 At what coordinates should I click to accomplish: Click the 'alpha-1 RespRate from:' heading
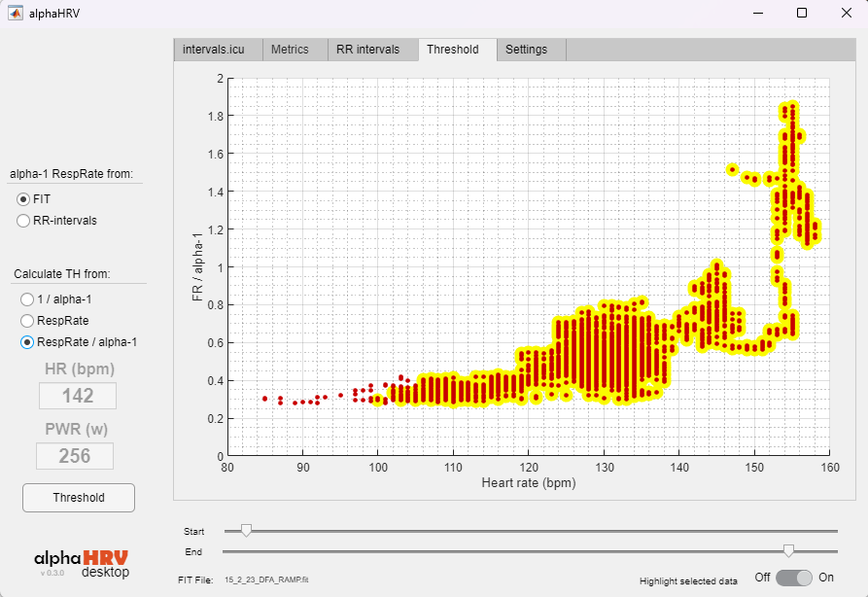(x=71, y=174)
